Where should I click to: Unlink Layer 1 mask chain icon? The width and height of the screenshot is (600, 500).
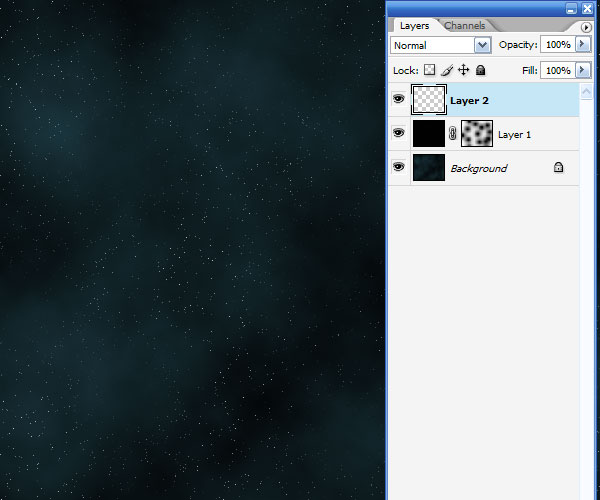(x=453, y=133)
